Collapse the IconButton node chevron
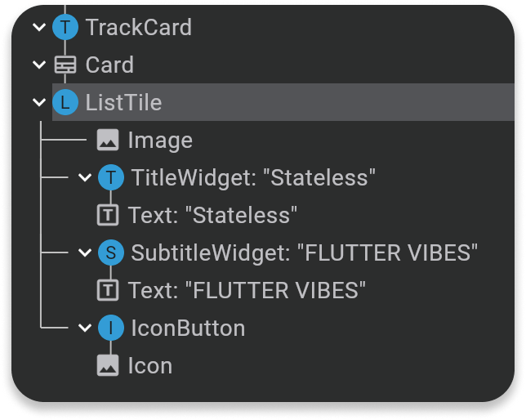 [84, 328]
